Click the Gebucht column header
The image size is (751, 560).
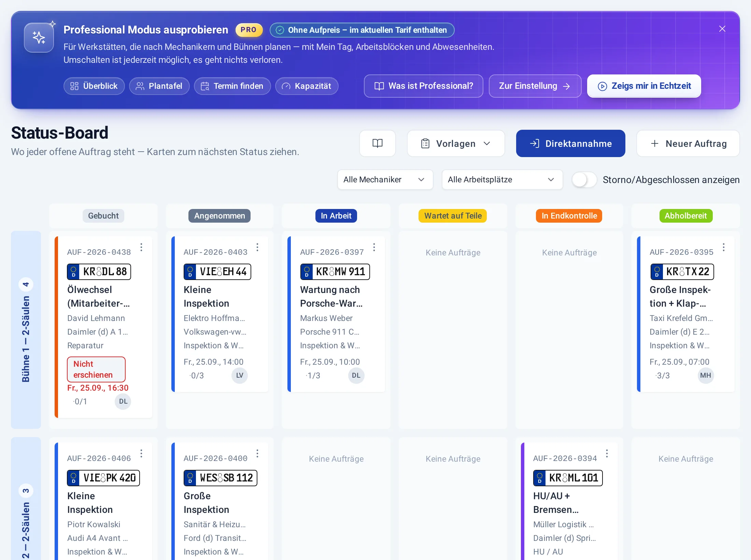coord(103,216)
